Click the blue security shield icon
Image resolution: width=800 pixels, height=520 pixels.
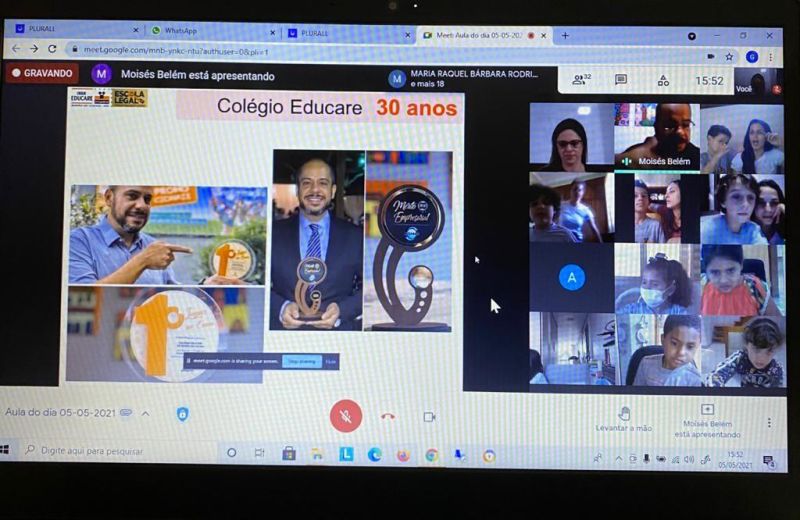coord(182,414)
